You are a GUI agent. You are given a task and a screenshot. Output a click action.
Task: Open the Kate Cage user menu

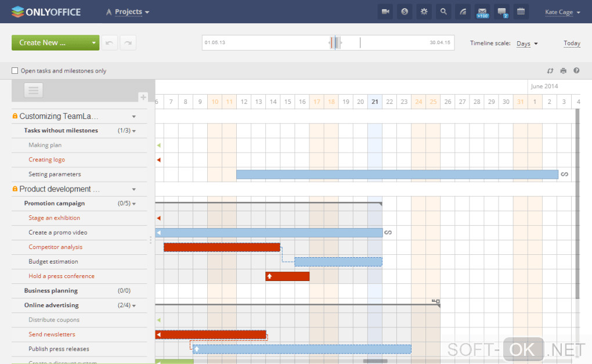click(x=562, y=12)
